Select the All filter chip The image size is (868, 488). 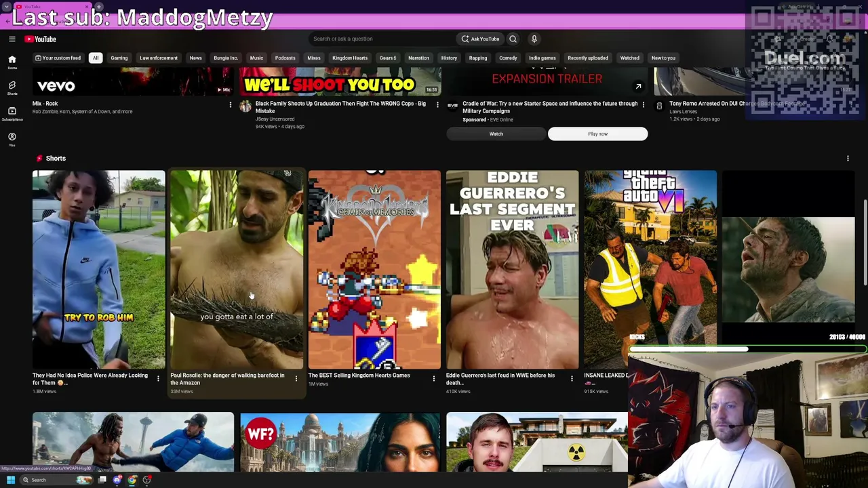point(96,58)
